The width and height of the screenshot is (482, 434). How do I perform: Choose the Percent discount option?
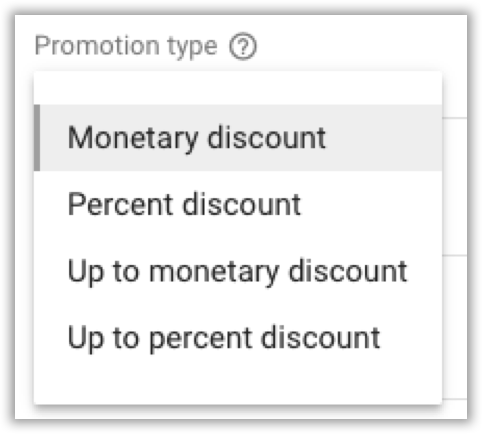tap(238, 204)
